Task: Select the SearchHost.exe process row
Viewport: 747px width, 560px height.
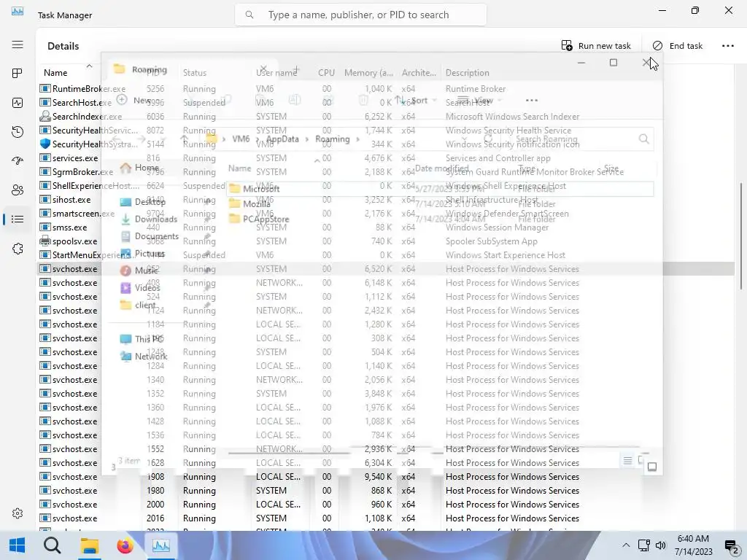Action: tap(385, 102)
